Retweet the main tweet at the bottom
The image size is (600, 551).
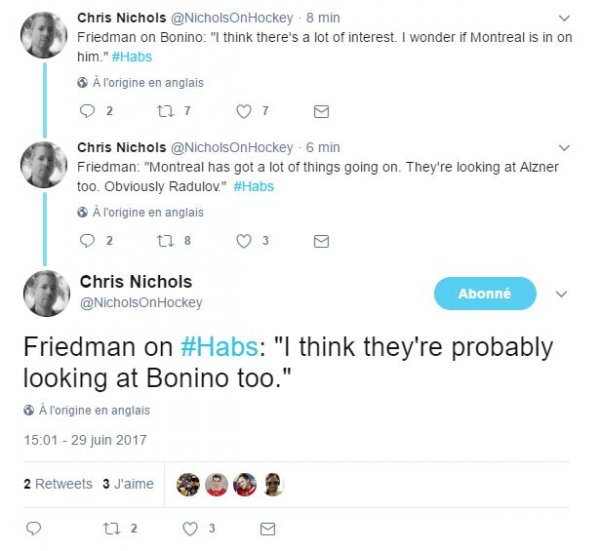pos(111,528)
